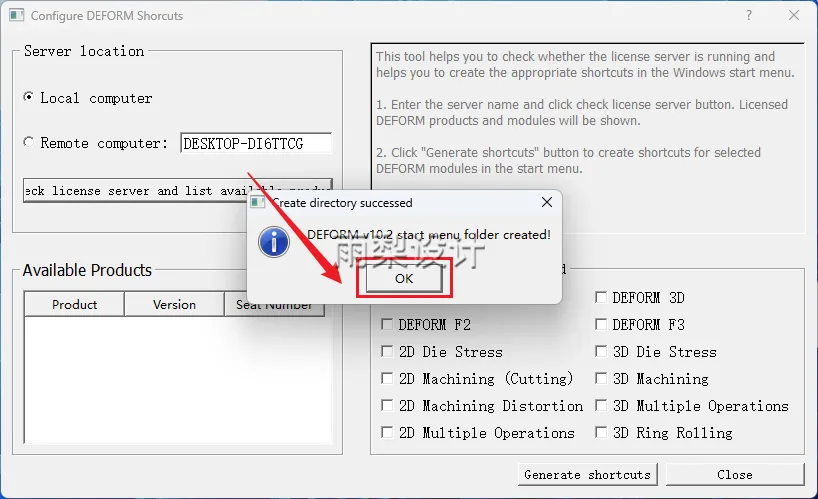Click the Close button at bottom
This screenshot has height=499, width=818.
(x=735, y=474)
